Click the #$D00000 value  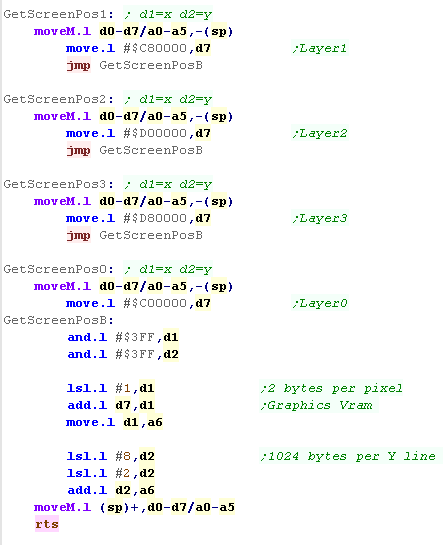point(155,133)
